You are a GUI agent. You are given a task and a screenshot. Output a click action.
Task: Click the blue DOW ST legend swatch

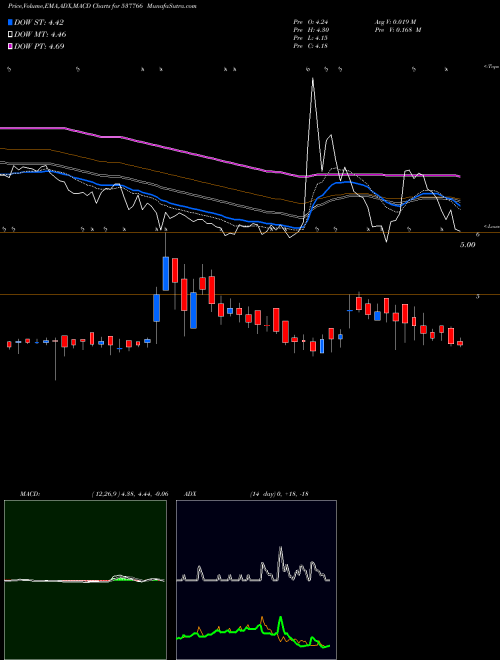(x=11, y=23)
